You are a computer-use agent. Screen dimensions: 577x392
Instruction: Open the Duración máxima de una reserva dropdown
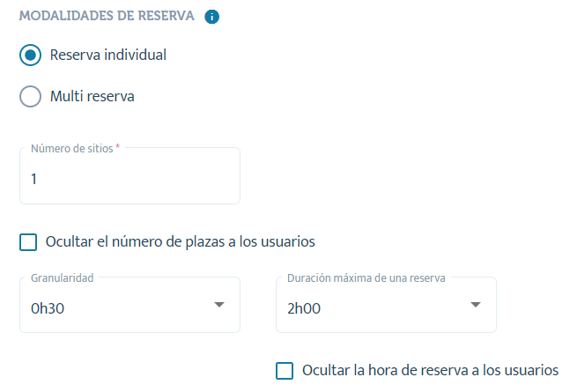click(x=386, y=305)
